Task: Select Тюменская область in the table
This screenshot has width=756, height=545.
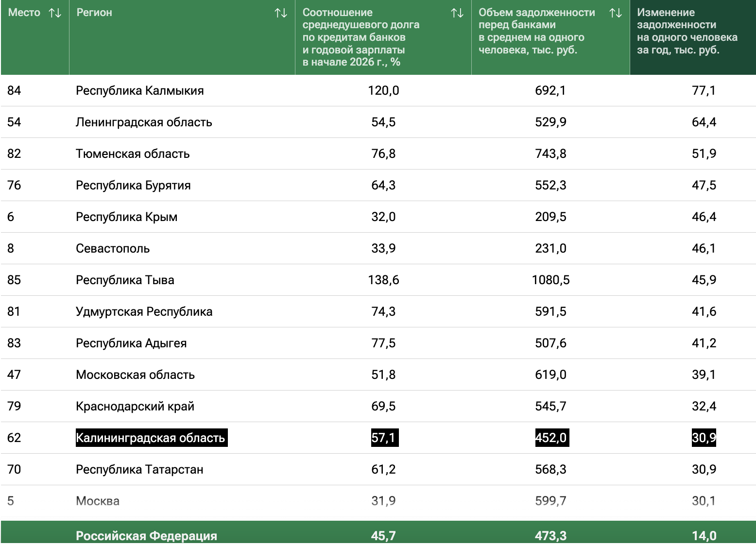Action: click(x=133, y=154)
